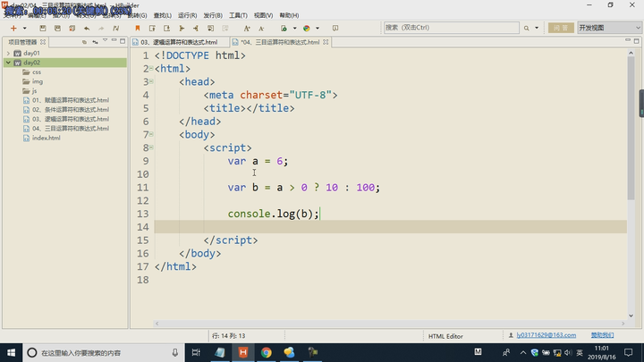Open the 工具(T) menu
Viewport: 644px width, 362px height.
238,15
